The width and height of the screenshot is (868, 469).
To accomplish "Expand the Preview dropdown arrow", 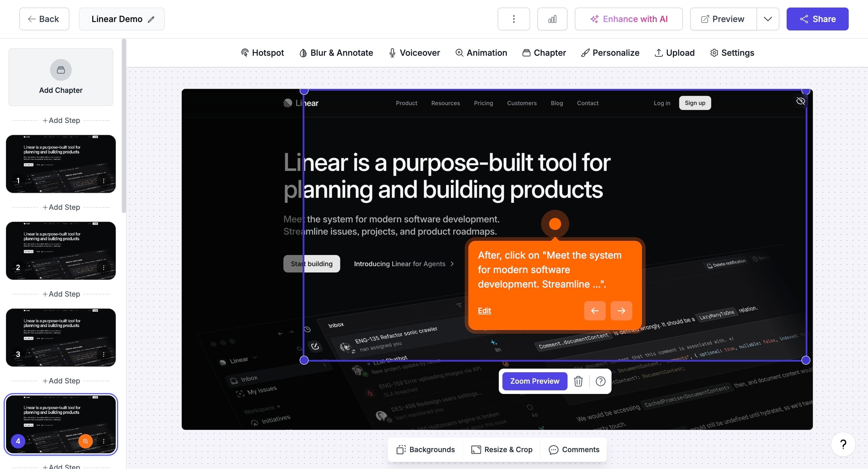I will point(768,19).
